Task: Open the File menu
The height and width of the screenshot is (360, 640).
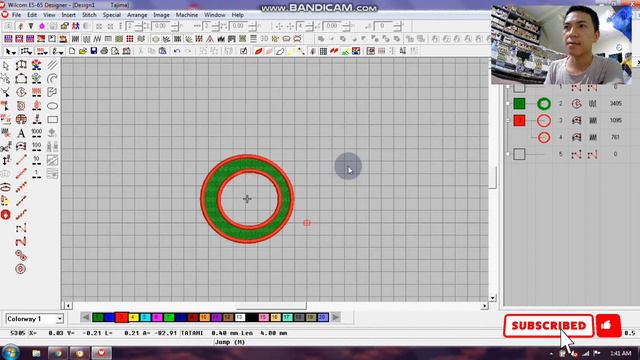Action: point(16,15)
